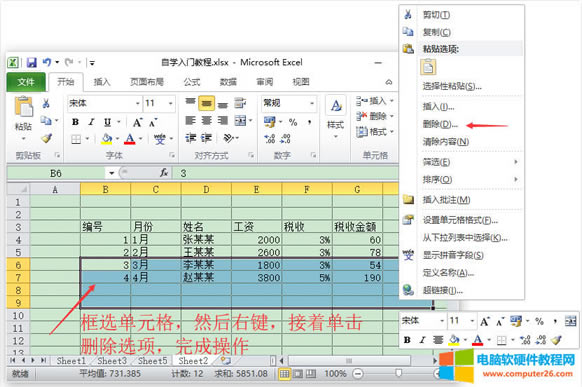Expand the Name Box dropdown arrow

pyautogui.click(x=111, y=173)
